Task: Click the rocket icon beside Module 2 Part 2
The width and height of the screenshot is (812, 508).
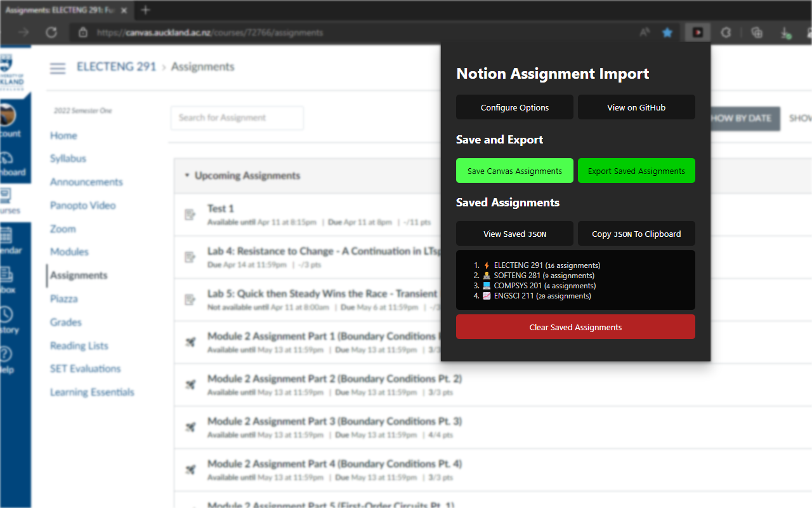Action: [190, 385]
